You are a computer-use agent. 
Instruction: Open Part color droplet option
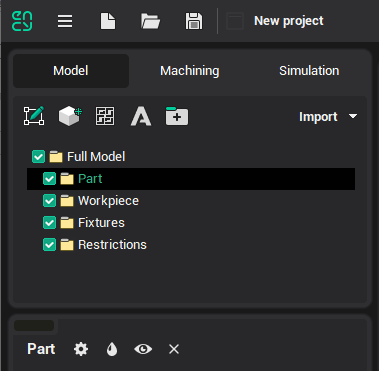pos(112,349)
